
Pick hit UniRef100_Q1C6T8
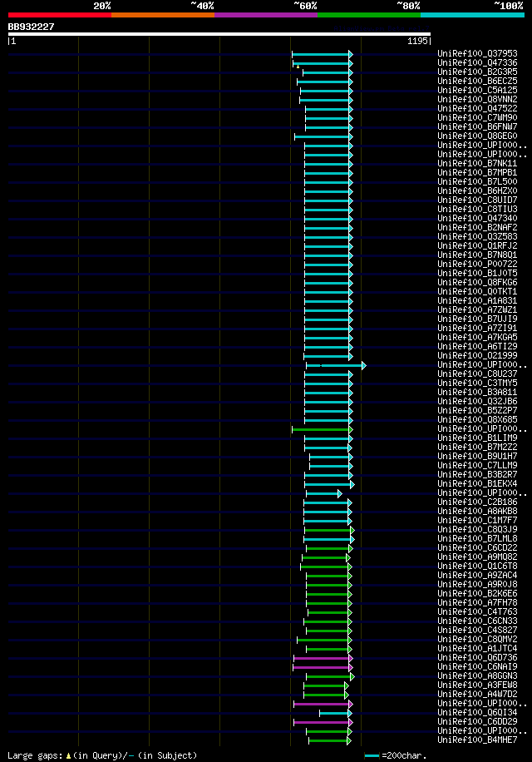(x=477, y=567)
